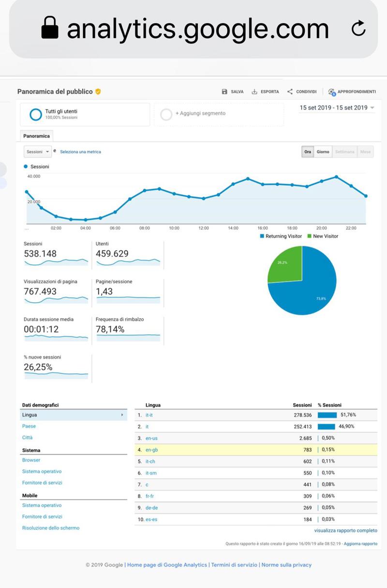387x588 pixels.
Task: Switch chart granularity to Settimana
Action: 345,152
